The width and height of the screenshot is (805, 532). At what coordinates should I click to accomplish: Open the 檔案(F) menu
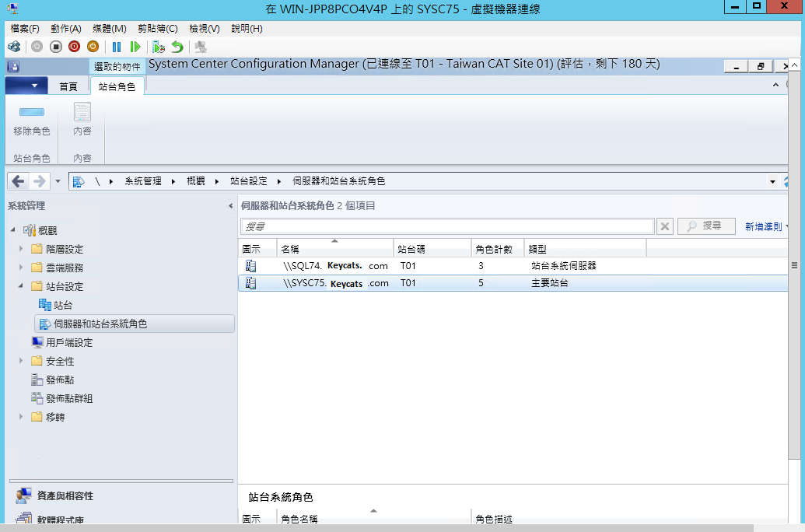(x=25, y=29)
